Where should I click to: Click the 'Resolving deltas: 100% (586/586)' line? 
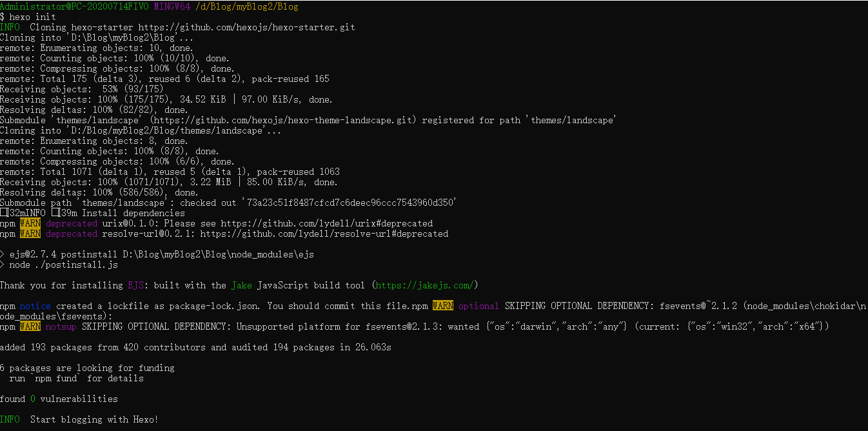(99, 192)
